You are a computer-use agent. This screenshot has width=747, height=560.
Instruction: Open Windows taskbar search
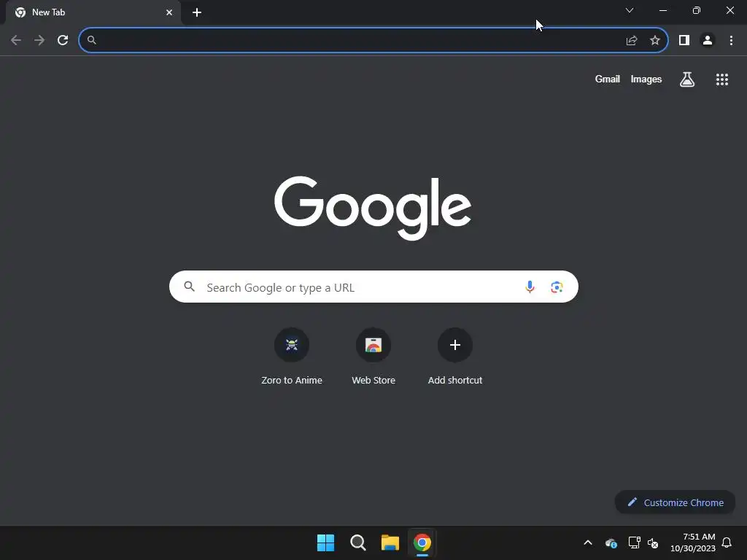coord(357,542)
